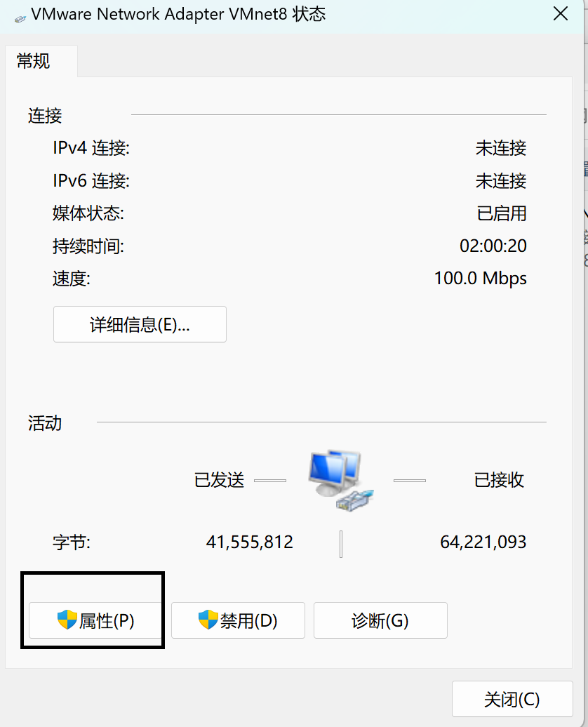Click the VMware Network Adapter VMnet8 状态 title
The image size is (588, 727).
[178, 14]
